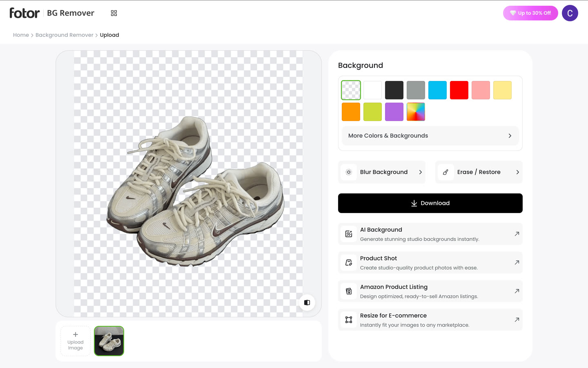
Task: Go to Background Remover breadcrumb
Action: pos(65,35)
